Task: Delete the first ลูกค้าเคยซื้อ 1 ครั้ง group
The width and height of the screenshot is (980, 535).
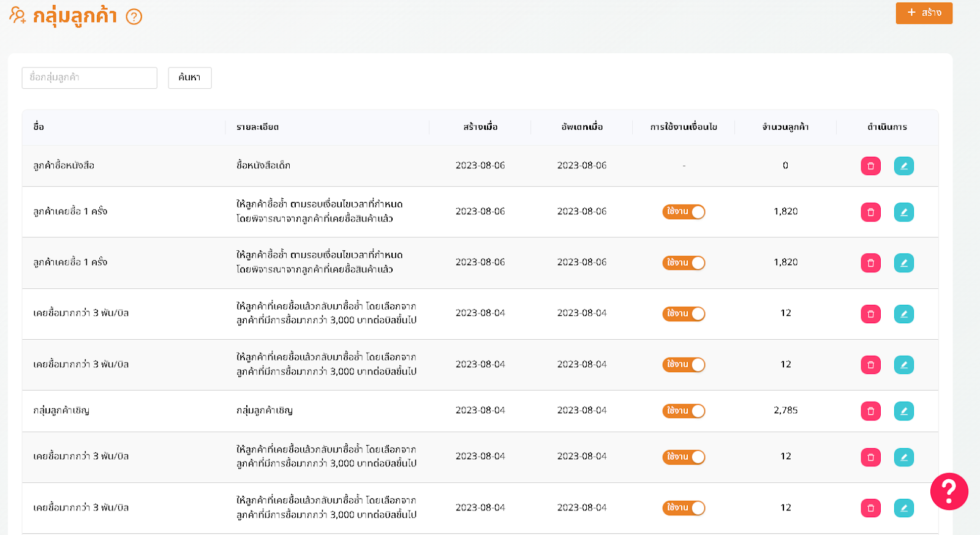Action: click(x=870, y=212)
